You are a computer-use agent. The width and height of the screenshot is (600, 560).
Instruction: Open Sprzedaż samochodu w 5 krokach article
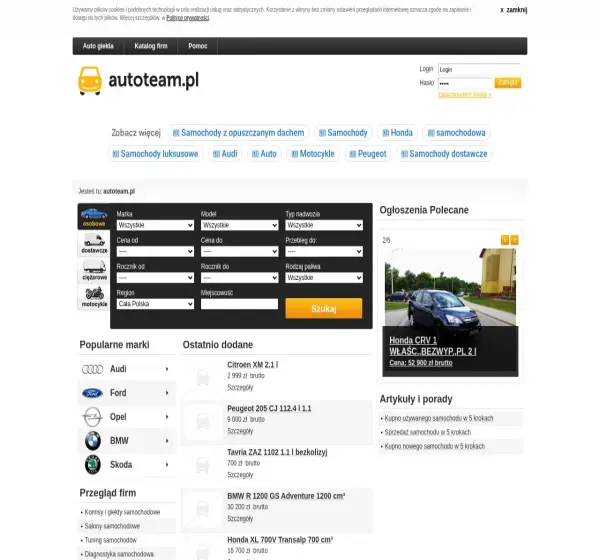pos(428,432)
